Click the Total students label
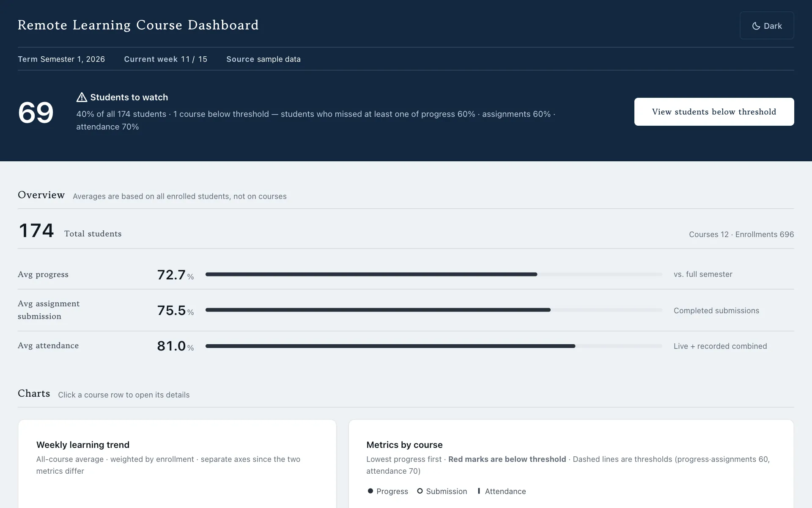The height and width of the screenshot is (508, 812). (93, 234)
